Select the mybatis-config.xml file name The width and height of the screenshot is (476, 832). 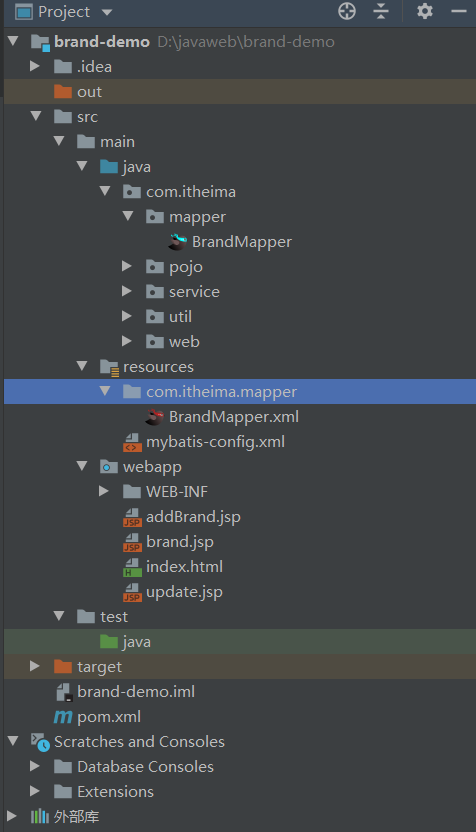tap(215, 442)
